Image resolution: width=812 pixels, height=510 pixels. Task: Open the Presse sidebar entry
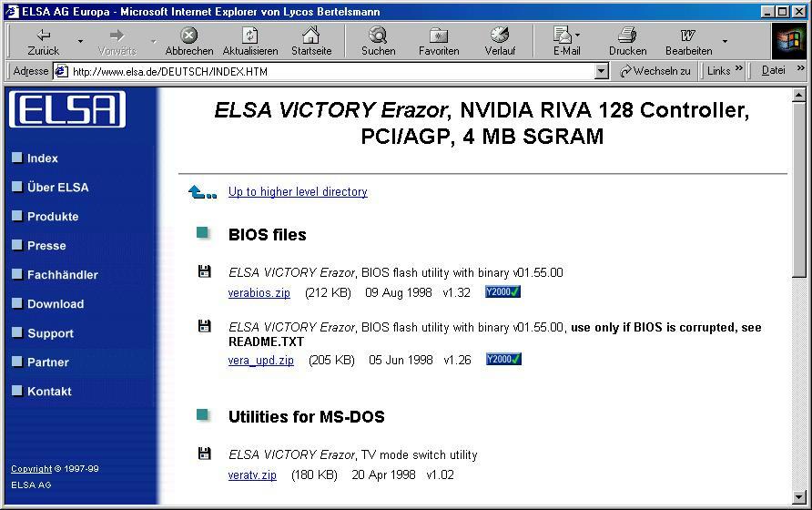click(x=46, y=246)
